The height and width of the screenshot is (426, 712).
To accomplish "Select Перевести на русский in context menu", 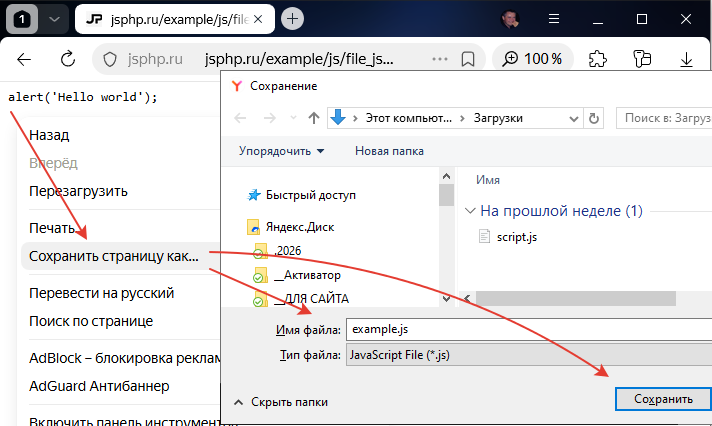I will (x=102, y=293).
